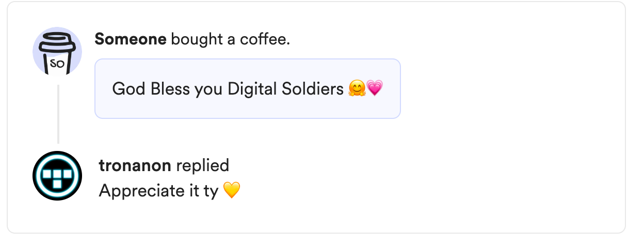Click the word "Soldiers" in the message

(313, 89)
